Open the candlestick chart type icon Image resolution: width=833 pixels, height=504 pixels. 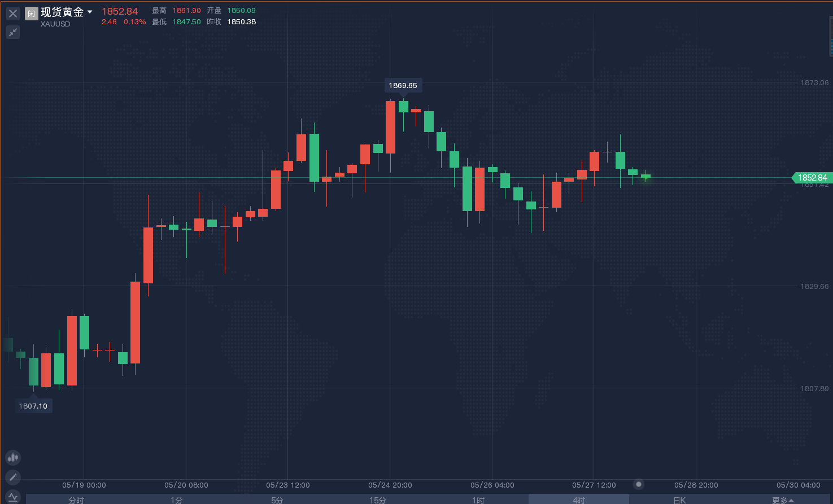coord(13,457)
